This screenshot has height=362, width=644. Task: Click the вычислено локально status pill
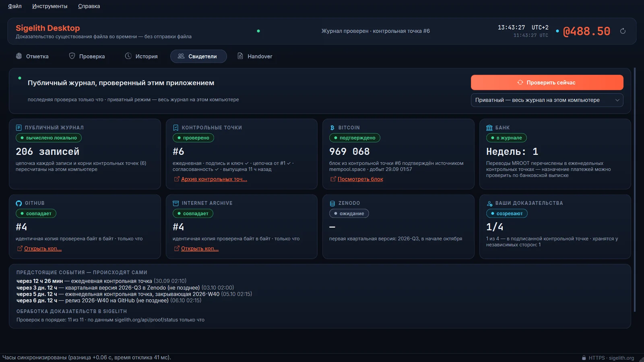pyautogui.click(x=49, y=138)
